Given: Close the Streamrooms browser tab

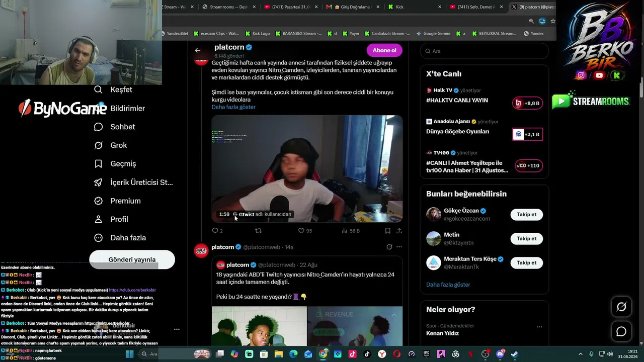Looking at the screenshot, I should tap(255, 7).
